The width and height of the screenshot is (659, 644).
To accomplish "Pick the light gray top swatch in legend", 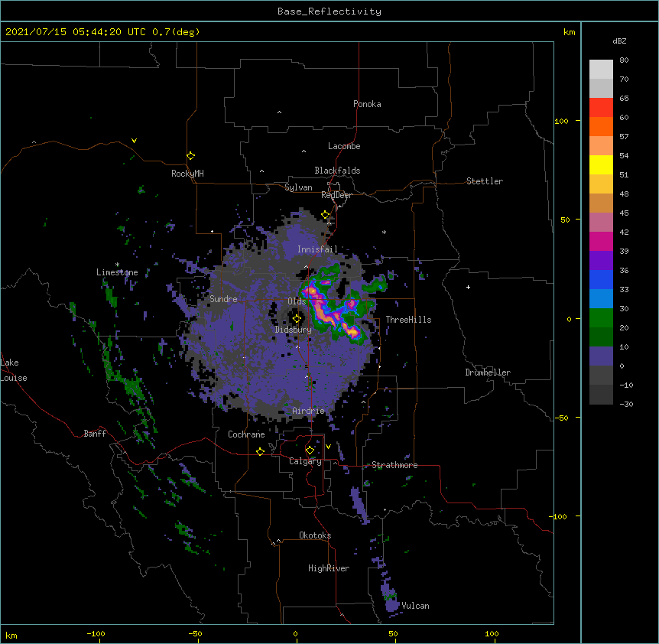I will pos(601,70).
